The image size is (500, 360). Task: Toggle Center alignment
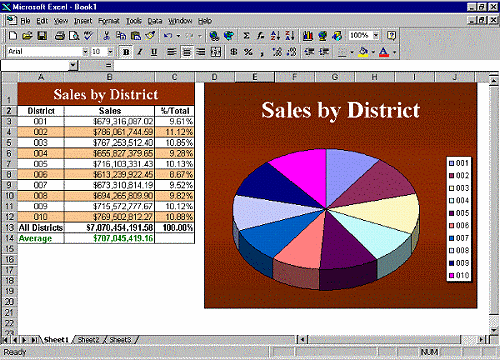[186, 52]
